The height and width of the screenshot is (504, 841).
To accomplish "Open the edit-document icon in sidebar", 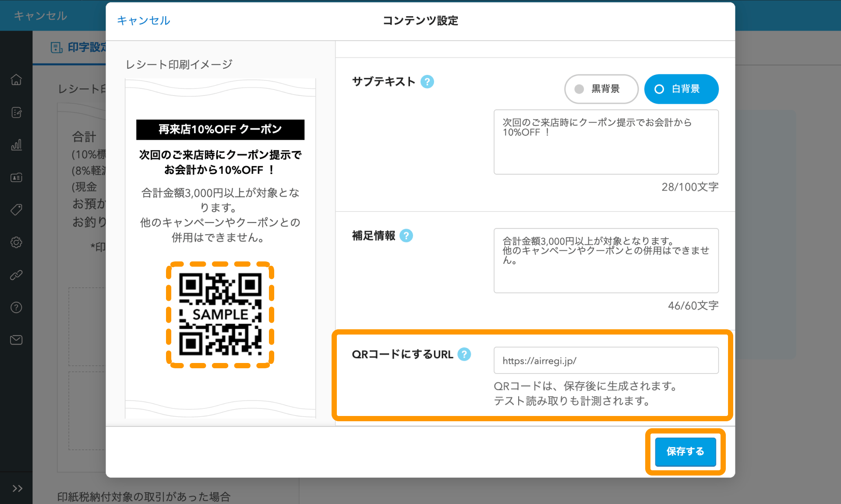I will (16, 113).
